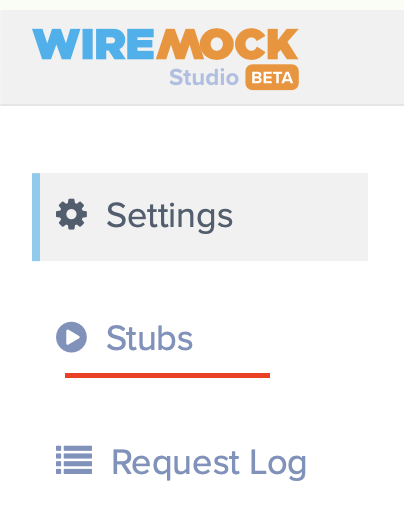The image size is (404, 528).
Task: Click the gear icon beside Settings
Action: [71, 214]
